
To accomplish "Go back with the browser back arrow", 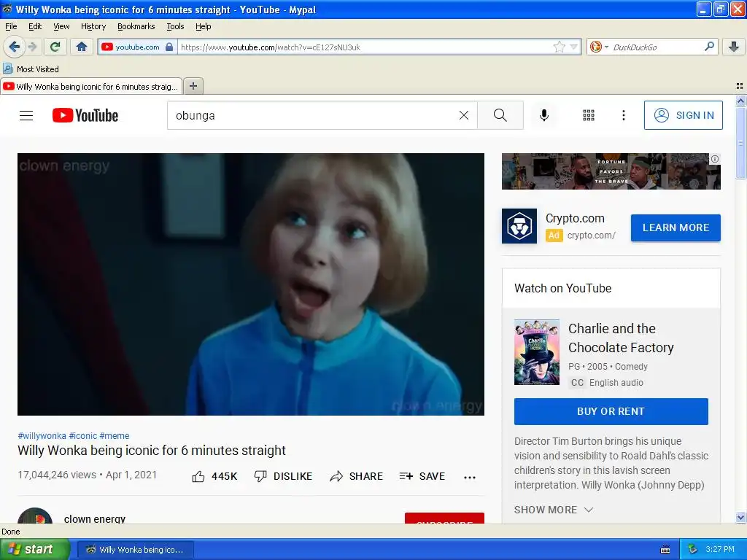I will click(x=15, y=47).
